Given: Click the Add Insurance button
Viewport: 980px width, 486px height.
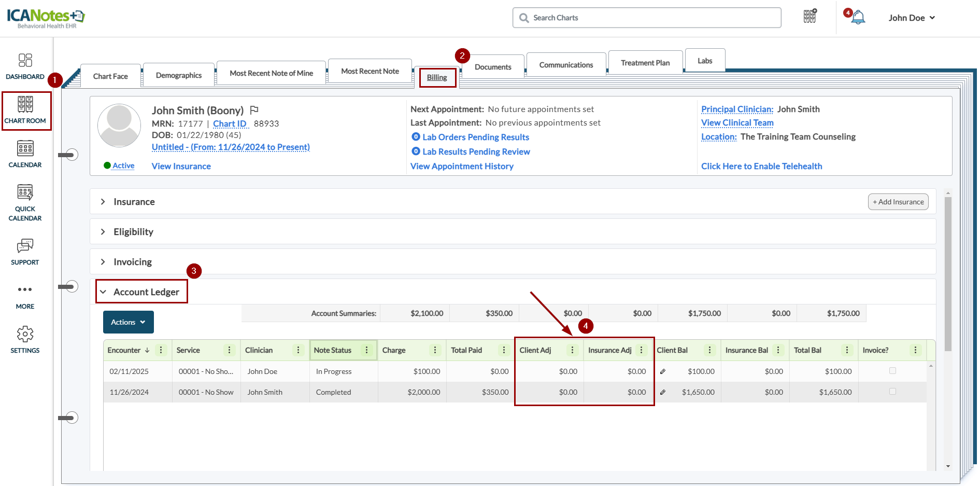Looking at the screenshot, I should click(x=898, y=202).
